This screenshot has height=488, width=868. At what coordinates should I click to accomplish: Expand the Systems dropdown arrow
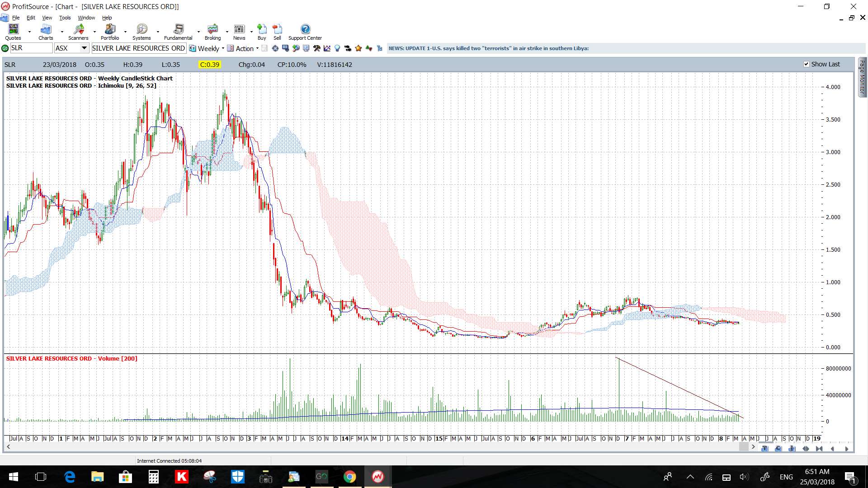(158, 32)
